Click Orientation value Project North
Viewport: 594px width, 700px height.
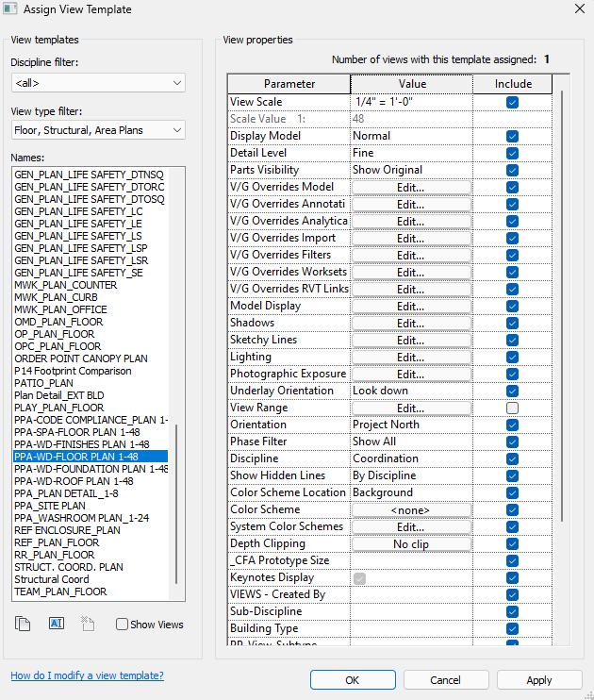pyautogui.click(x=411, y=425)
